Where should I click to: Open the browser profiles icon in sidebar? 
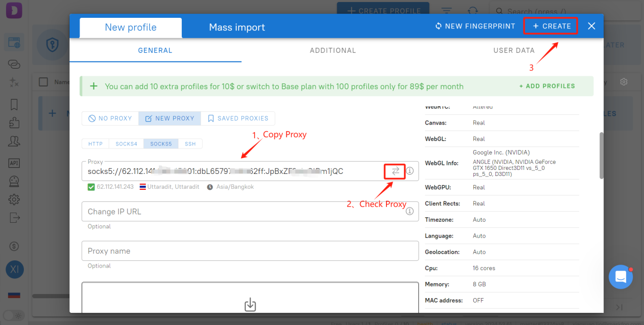point(14,42)
